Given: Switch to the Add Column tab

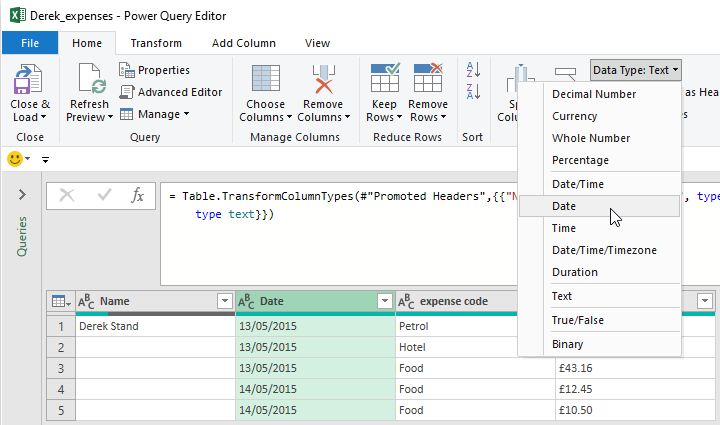Looking at the screenshot, I should point(244,43).
